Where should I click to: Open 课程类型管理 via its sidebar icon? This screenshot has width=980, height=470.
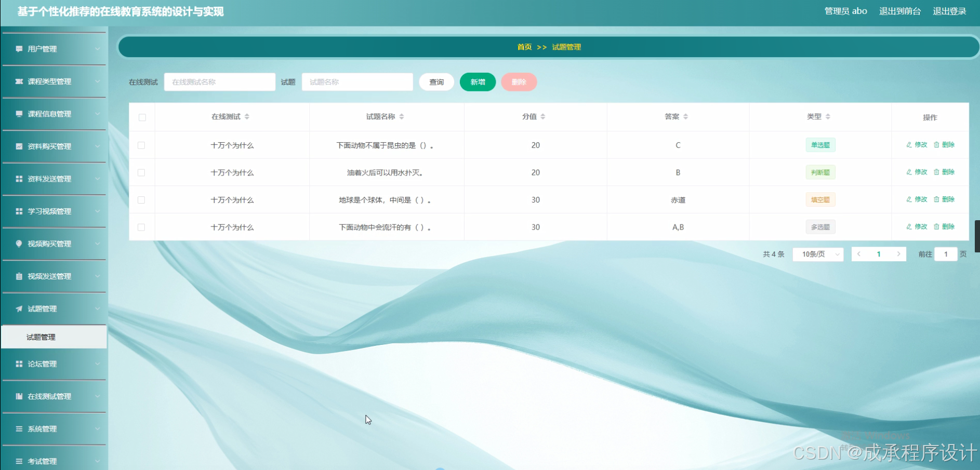point(19,82)
